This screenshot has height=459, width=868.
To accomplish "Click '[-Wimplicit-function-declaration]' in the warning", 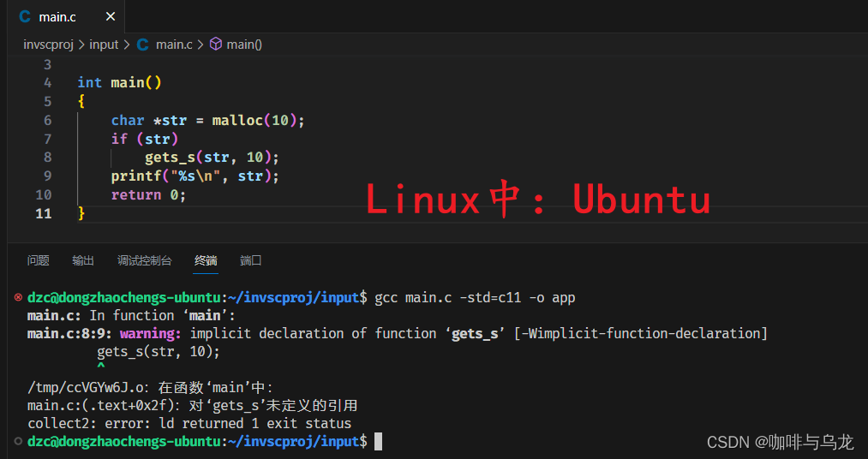I will click(640, 333).
